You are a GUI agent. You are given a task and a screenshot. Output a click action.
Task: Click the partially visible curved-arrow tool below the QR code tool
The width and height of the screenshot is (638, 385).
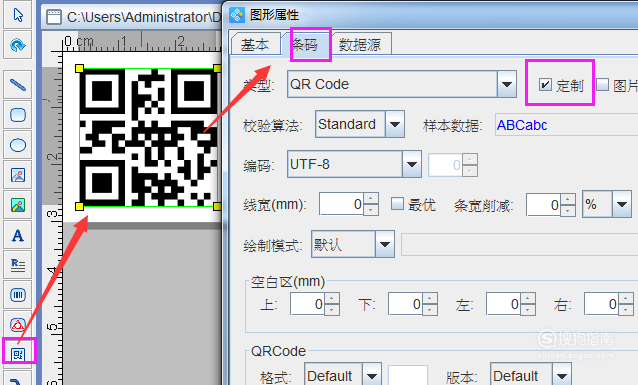click(x=17, y=378)
